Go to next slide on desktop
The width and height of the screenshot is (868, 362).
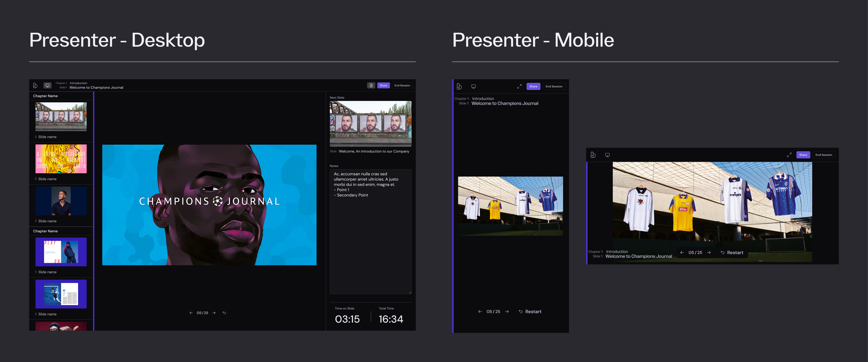214,313
